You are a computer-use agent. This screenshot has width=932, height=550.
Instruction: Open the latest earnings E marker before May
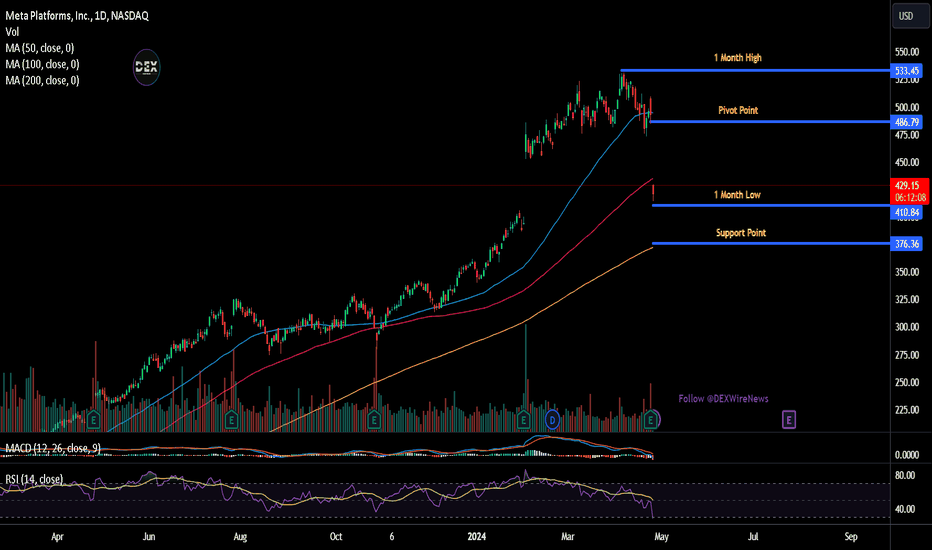pyautogui.click(x=651, y=420)
